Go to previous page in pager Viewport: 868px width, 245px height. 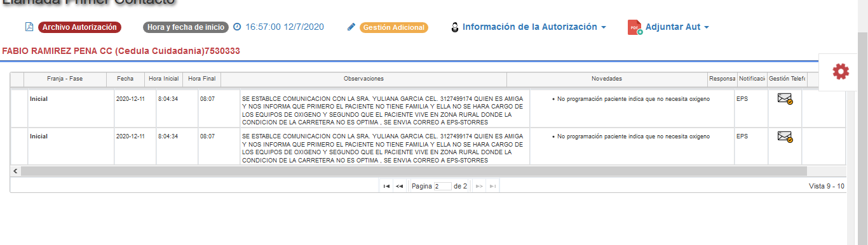[399, 186]
